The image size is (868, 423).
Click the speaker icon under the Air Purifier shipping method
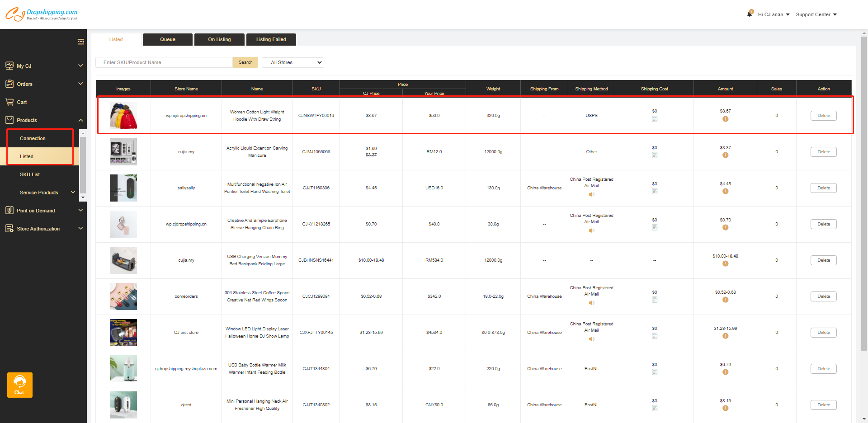click(591, 195)
